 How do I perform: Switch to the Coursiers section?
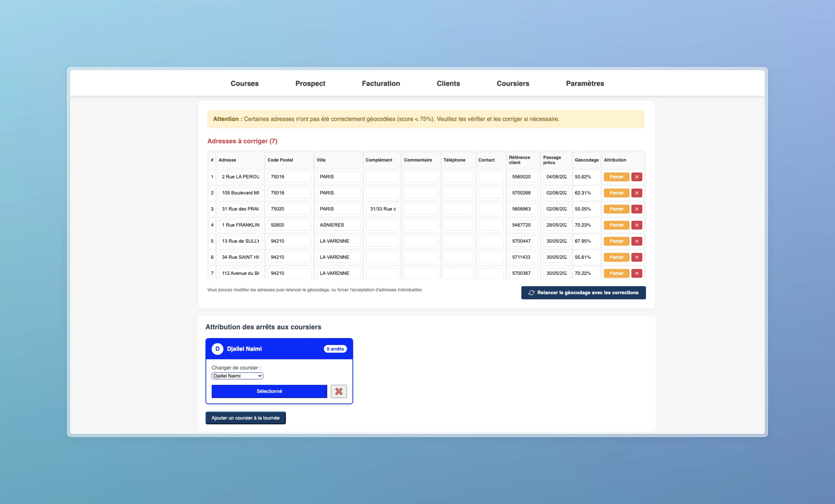[x=512, y=83]
